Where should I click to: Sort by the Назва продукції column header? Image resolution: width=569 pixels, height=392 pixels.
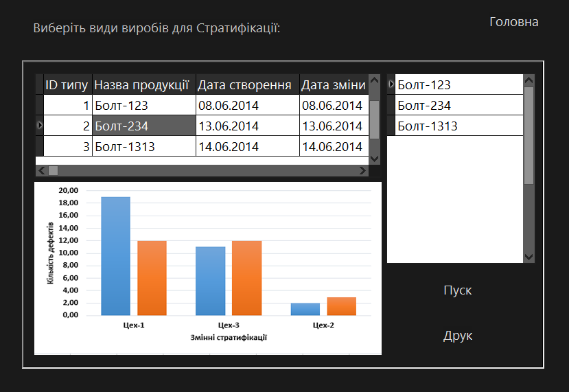pyautogui.click(x=144, y=84)
